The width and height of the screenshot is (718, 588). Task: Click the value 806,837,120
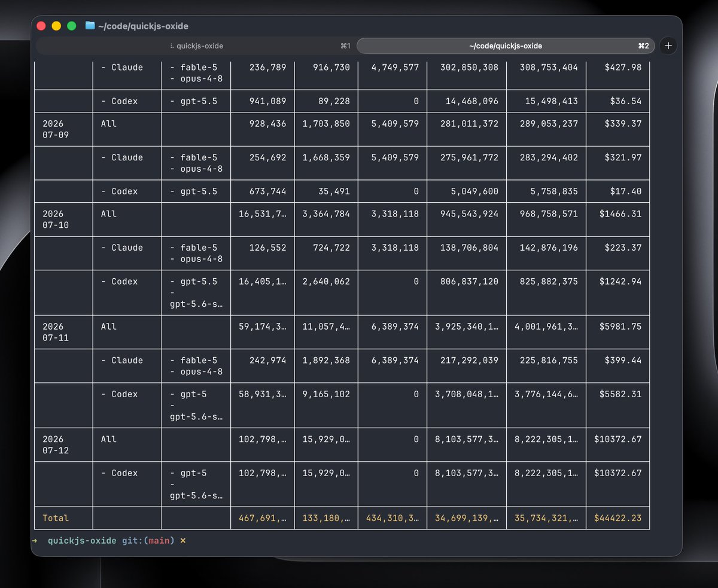469,281
